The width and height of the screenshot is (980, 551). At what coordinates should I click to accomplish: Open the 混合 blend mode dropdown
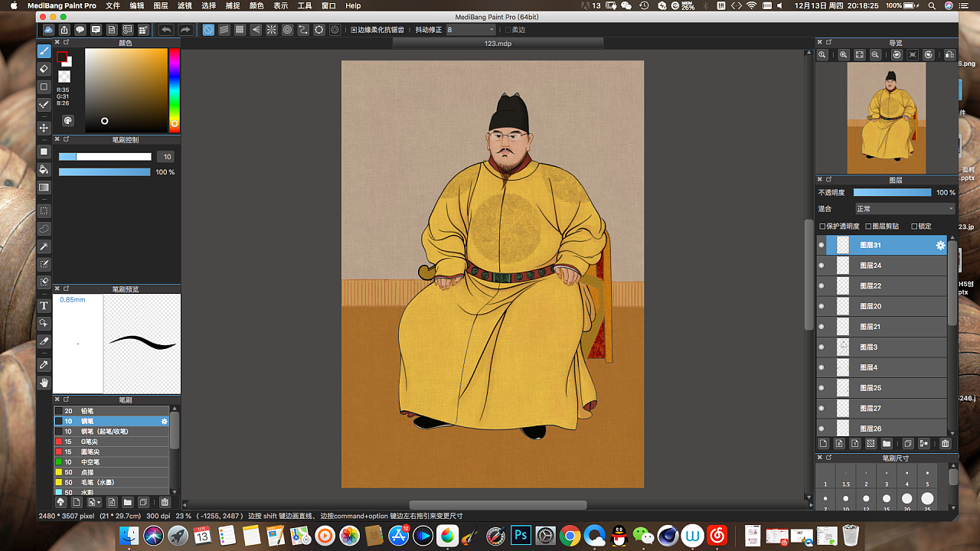[x=904, y=209]
